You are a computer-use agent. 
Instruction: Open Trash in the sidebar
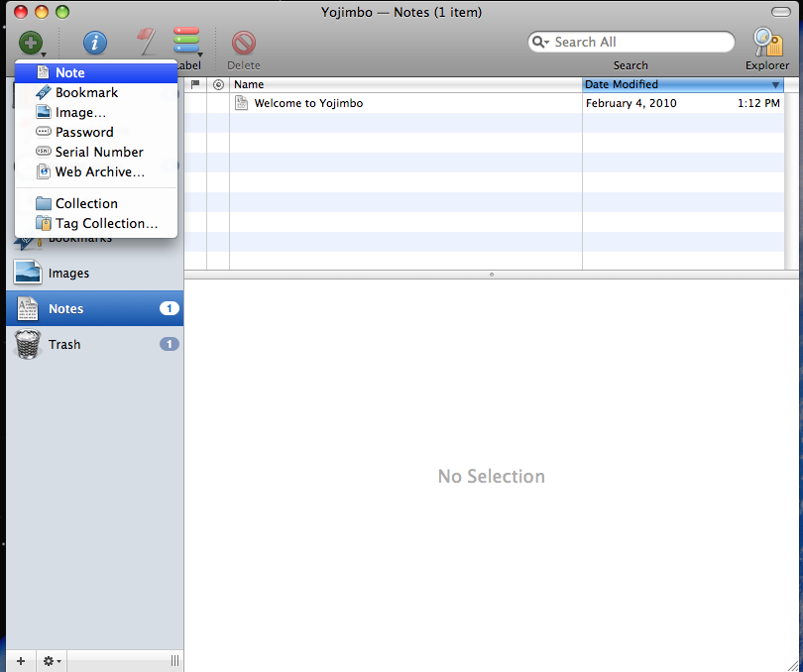tap(95, 344)
